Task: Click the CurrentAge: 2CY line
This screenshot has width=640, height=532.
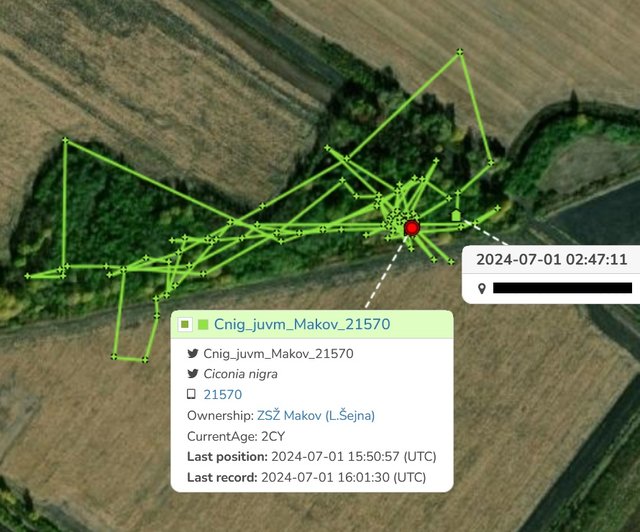Action: pos(236,436)
